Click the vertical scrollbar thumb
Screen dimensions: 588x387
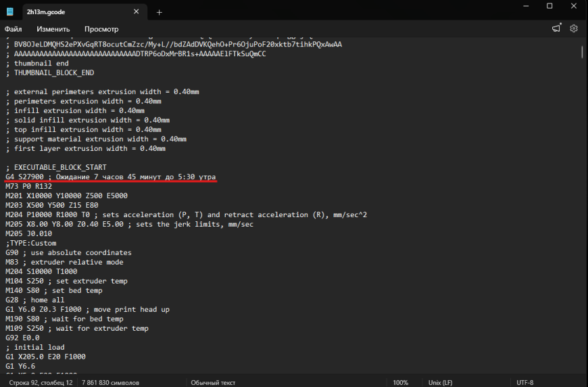tap(582, 52)
